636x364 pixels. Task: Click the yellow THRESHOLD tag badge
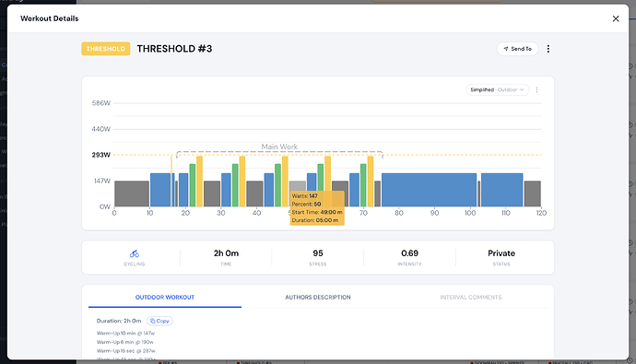[x=105, y=49]
